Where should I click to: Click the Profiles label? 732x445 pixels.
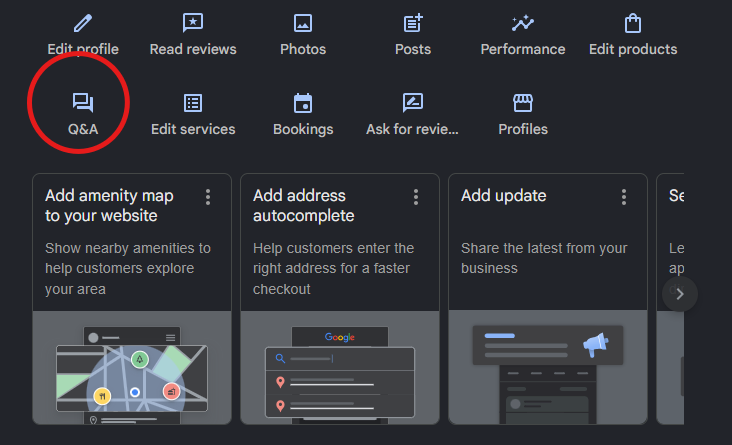[523, 129]
